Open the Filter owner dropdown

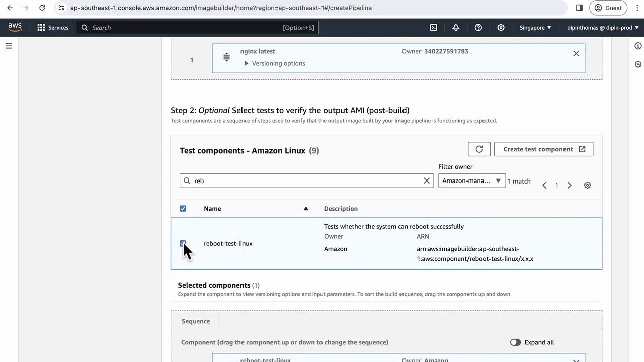pyautogui.click(x=471, y=181)
